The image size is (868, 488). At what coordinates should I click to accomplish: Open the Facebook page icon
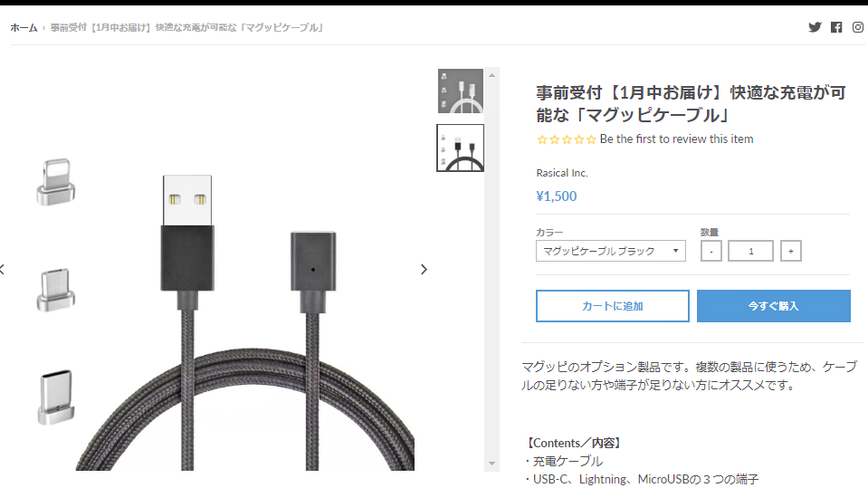(836, 27)
